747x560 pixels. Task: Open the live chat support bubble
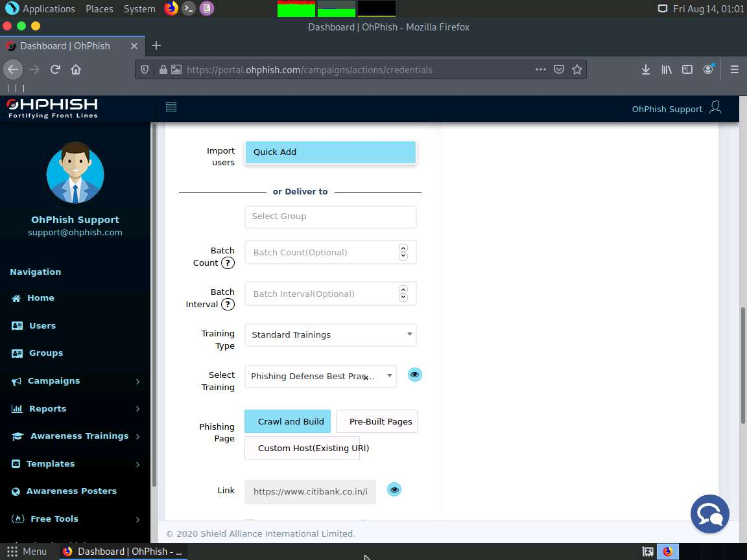[x=710, y=514]
